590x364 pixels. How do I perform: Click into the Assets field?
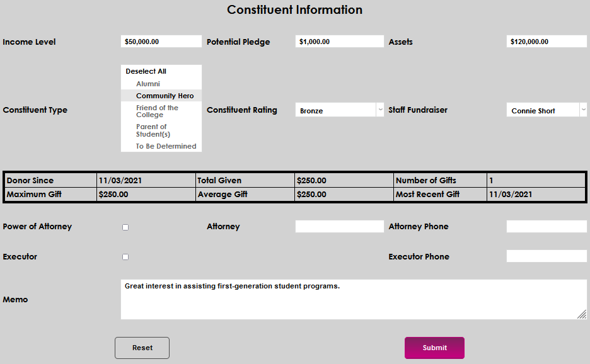[x=547, y=42]
